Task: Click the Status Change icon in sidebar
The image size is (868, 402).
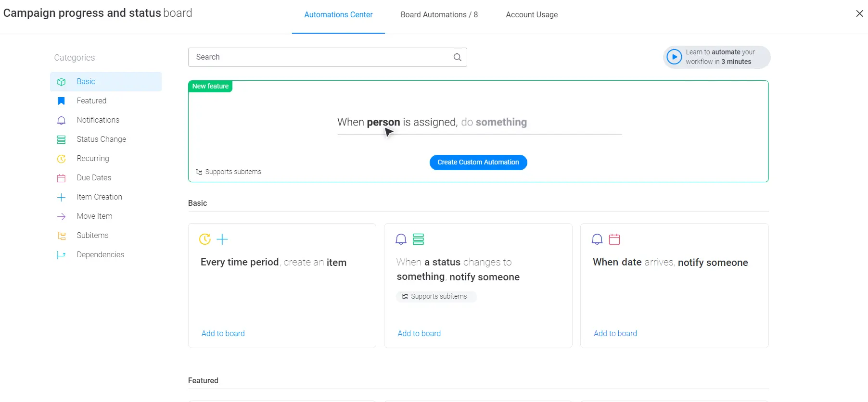Action: pyautogui.click(x=61, y=139)
